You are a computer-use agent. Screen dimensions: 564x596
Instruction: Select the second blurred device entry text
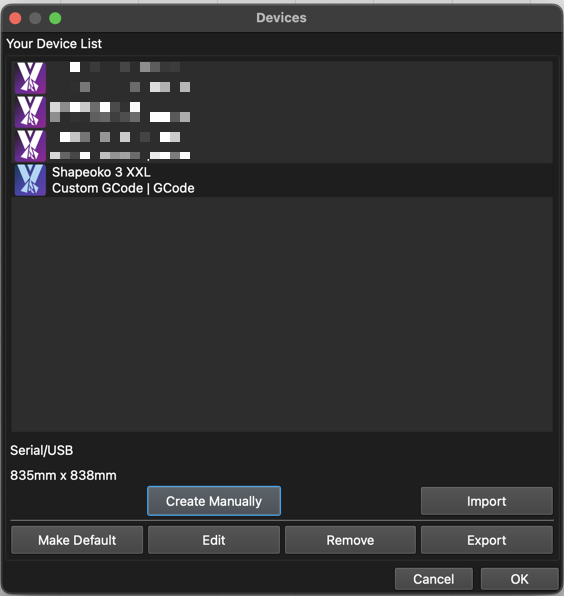[x=120, y=112]
